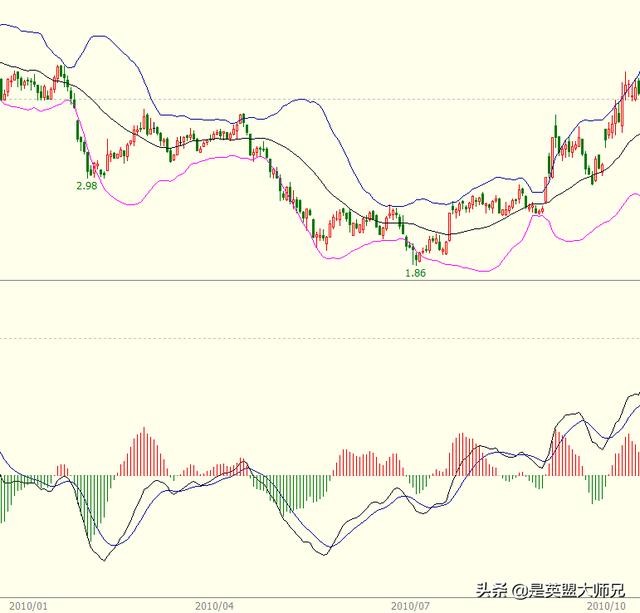The height and width of the screenshot is (613, 640).
Task: Select the 2010/01 date marker
Action: click(x=29, y=605)
